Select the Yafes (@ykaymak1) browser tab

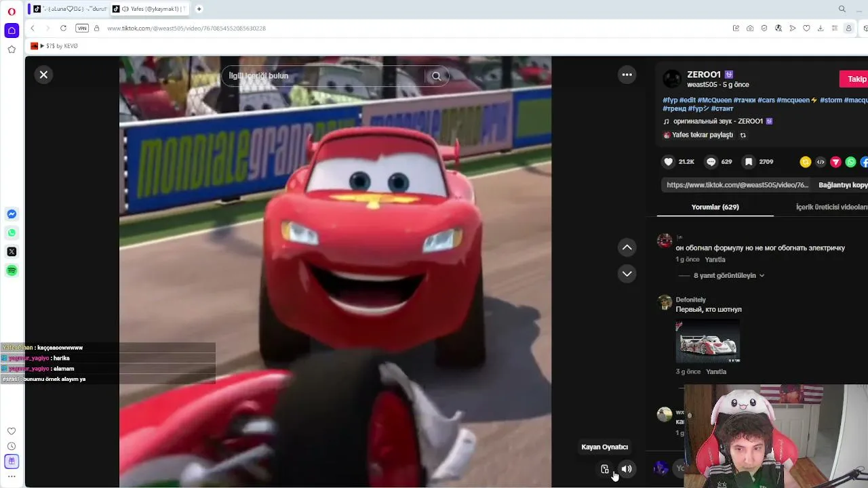pyautogui.click(x=151, y=9)
